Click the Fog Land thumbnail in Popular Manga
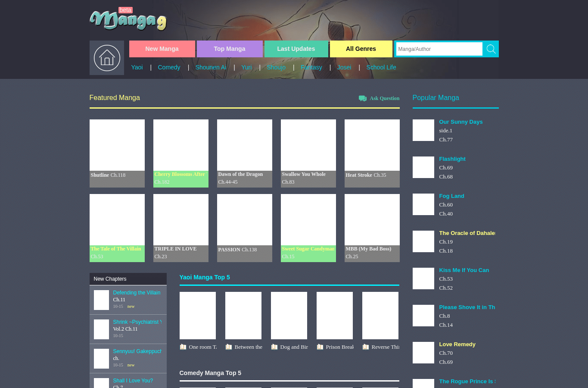The height and width of the screenshot is (388, 588). pos(423,204)
